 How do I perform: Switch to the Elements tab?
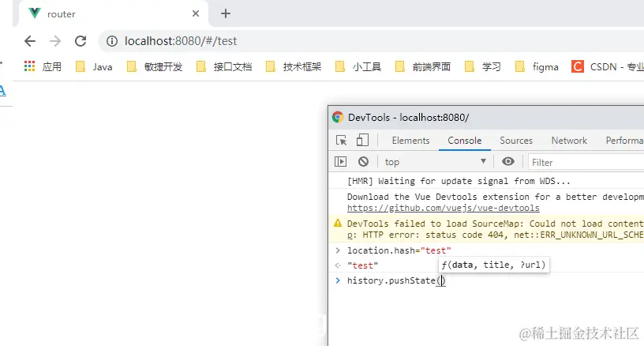coord(410,141)
